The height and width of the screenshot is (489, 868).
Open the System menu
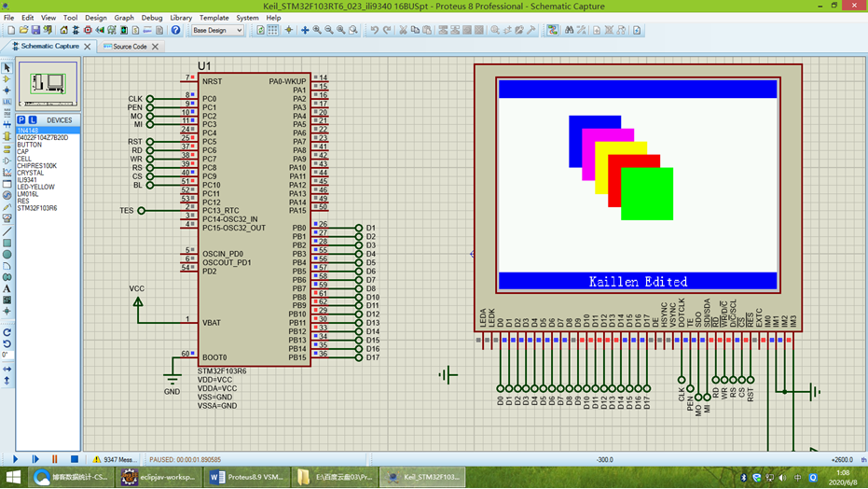[x=247, y=18]
